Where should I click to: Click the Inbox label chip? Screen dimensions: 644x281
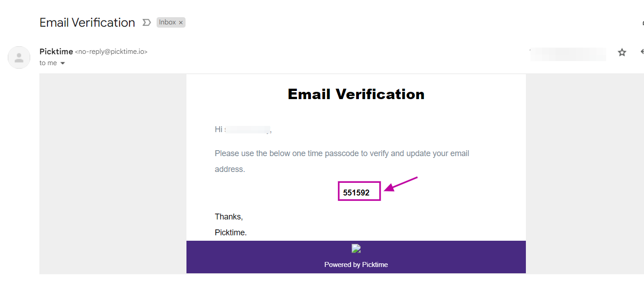pos(167,22)
